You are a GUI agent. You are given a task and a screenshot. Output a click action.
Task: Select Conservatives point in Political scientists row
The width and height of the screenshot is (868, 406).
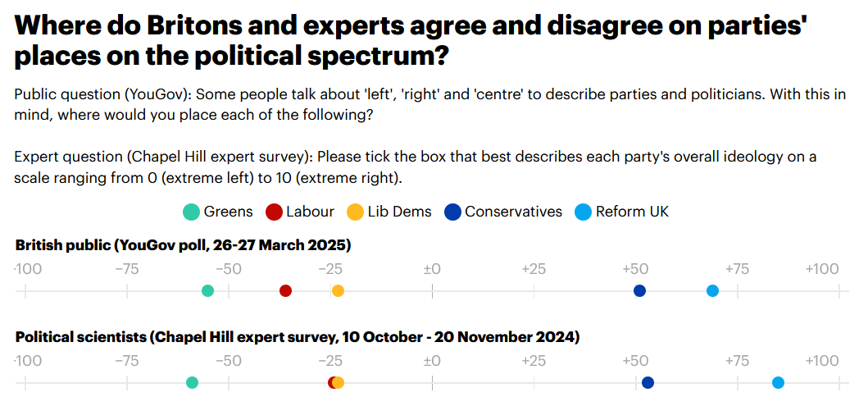pos(648,382)
